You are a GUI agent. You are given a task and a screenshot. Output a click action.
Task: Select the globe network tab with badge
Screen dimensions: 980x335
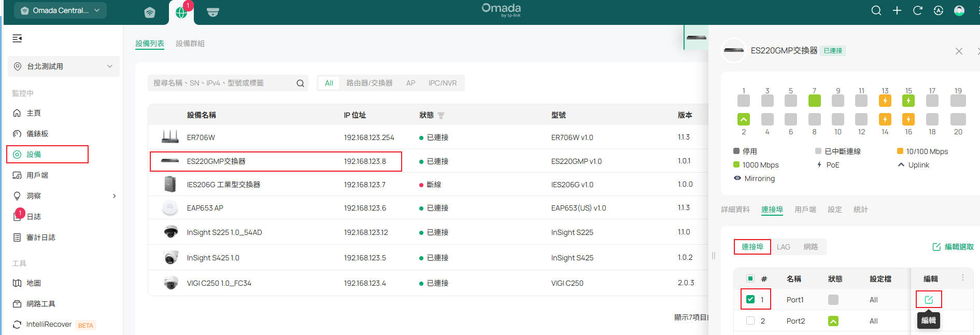(181, 12)
